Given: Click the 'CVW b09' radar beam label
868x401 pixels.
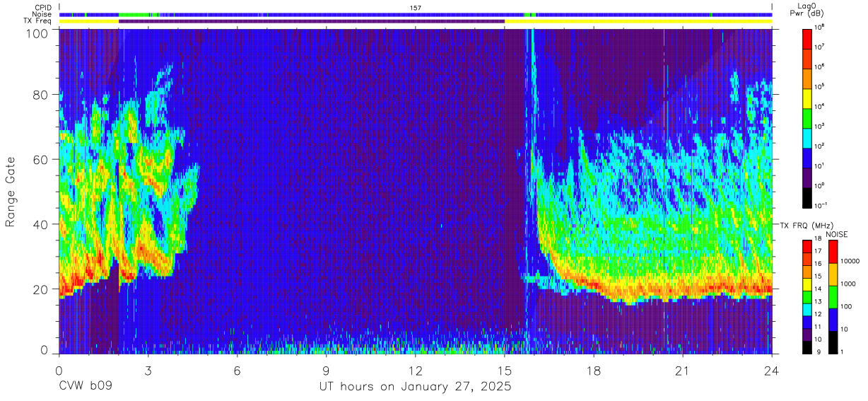Looking at the screenshot, I should [86, 387].
